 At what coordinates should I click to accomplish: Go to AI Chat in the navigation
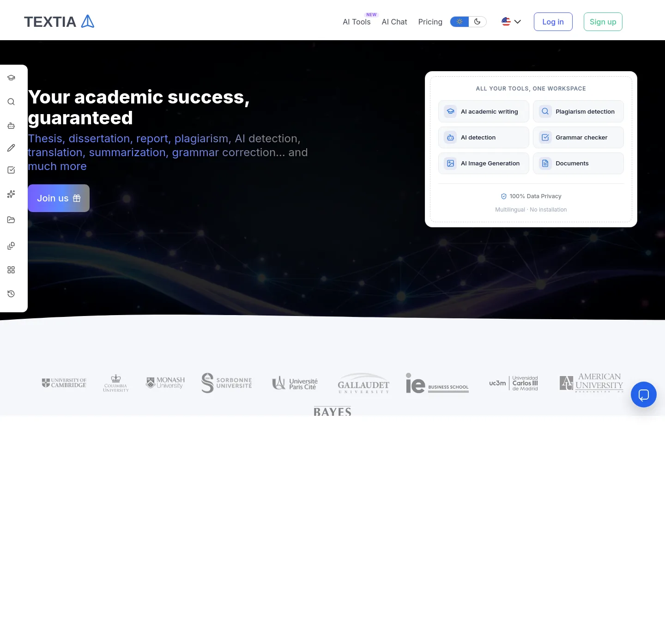coord(394,22)
